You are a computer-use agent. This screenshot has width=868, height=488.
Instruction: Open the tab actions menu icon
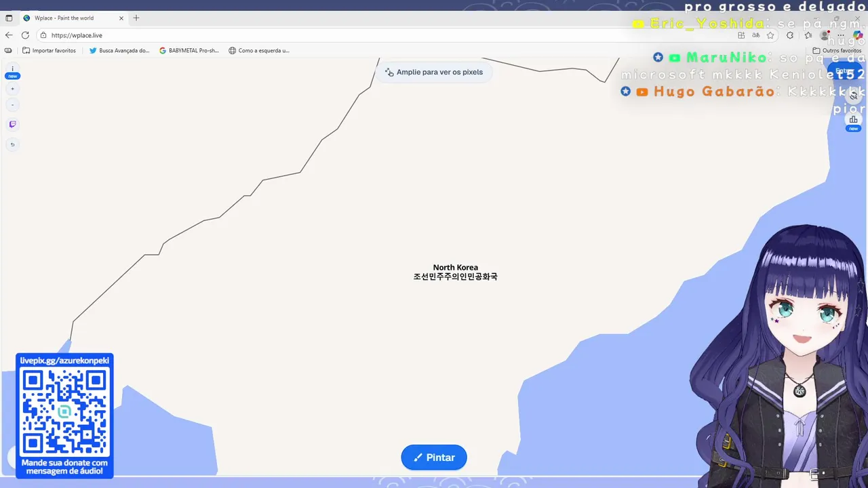[x=9, y=18]
